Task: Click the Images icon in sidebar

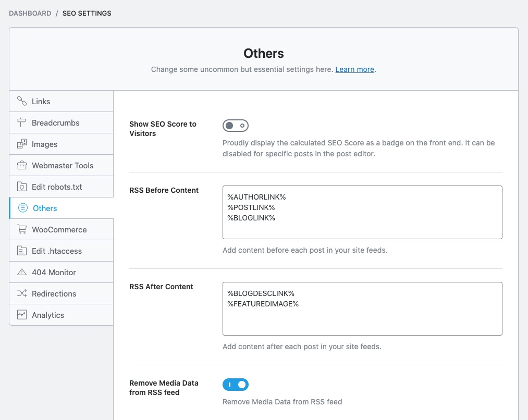Action: 22,144
